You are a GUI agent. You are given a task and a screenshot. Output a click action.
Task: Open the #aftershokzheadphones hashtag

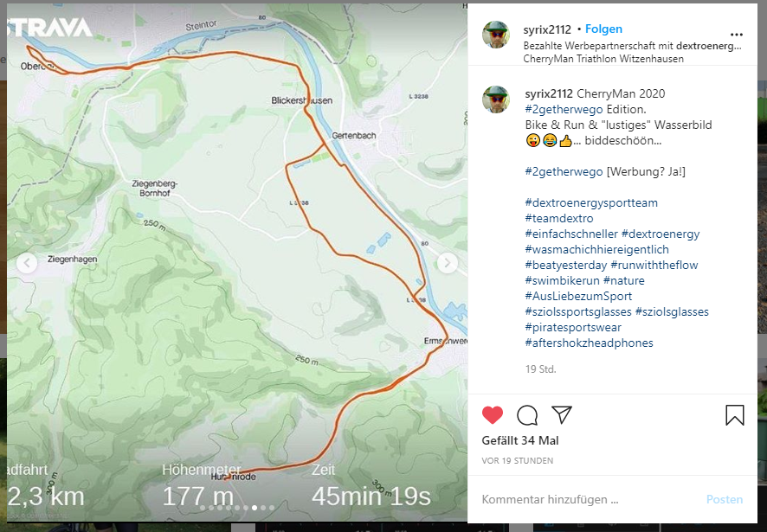pyautogui.click(x=589, y=343)
